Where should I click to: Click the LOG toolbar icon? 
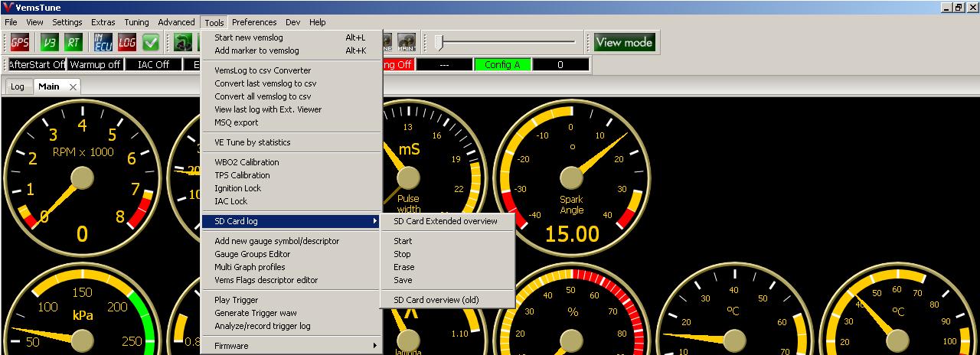(127, 42)
